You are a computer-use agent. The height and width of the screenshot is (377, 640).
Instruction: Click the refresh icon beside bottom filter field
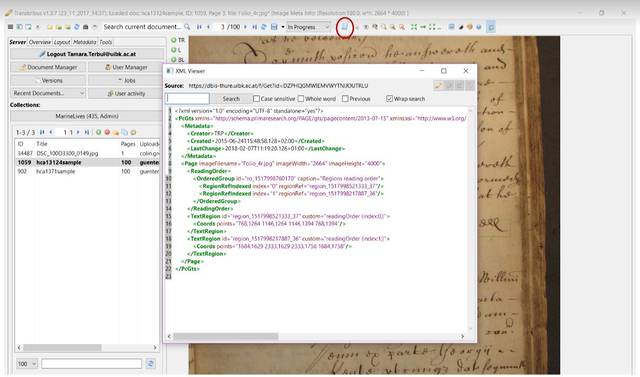(150, 364)
